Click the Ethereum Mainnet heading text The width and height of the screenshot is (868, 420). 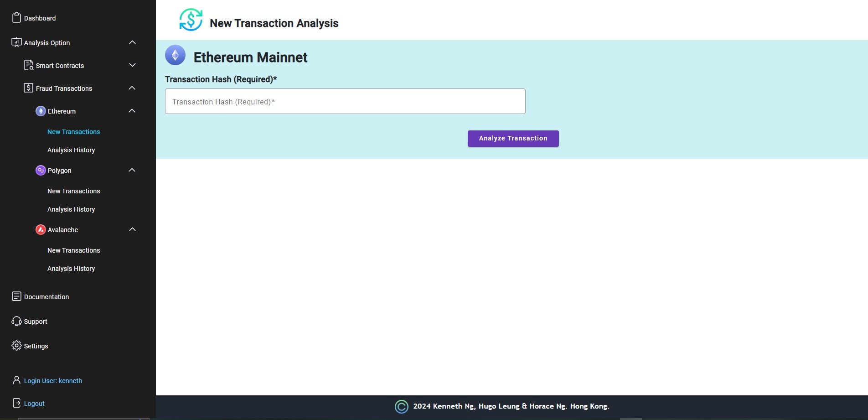pos(250,57)
